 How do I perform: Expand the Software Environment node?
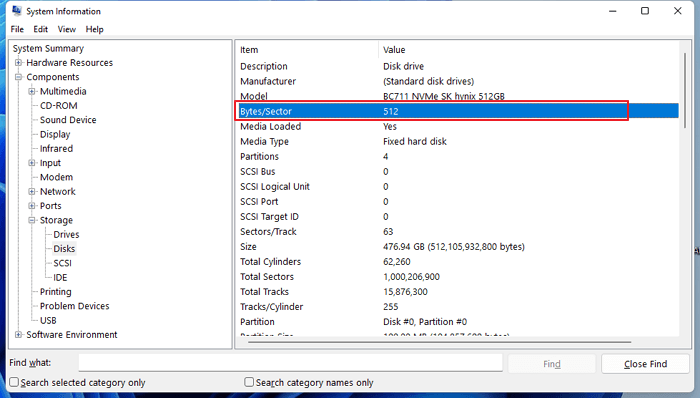click(18, 335)
